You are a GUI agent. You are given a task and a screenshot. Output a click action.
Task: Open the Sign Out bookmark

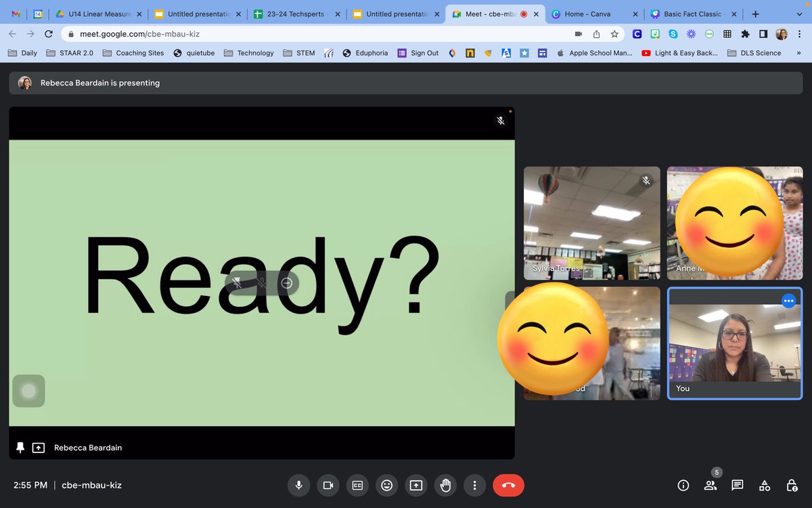pyautogui.click(x=418, y=53)
